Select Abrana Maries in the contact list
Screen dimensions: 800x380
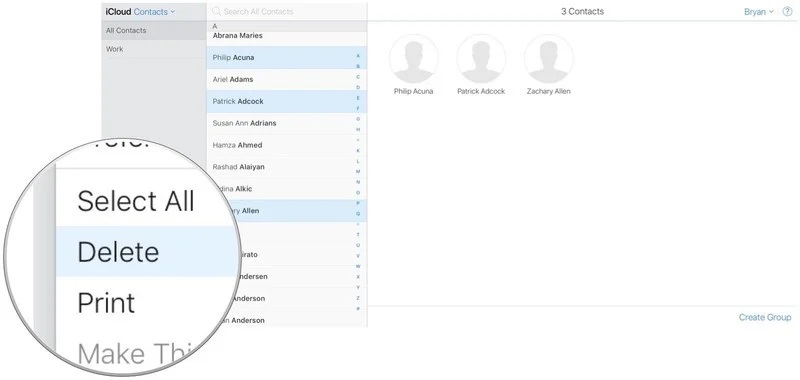tap(287, 36)
